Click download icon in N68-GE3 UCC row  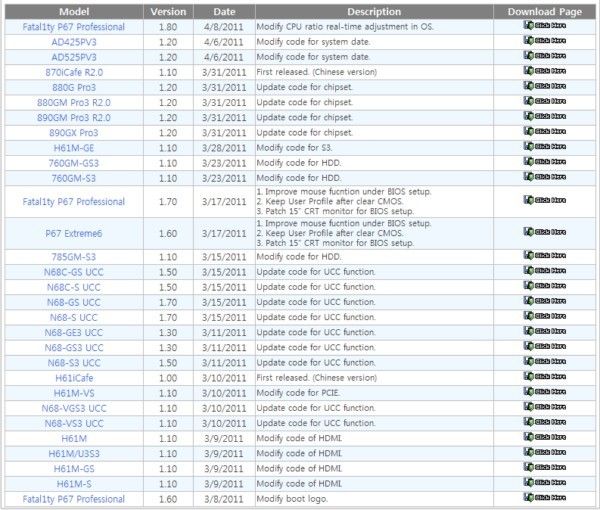pos(545,331)
